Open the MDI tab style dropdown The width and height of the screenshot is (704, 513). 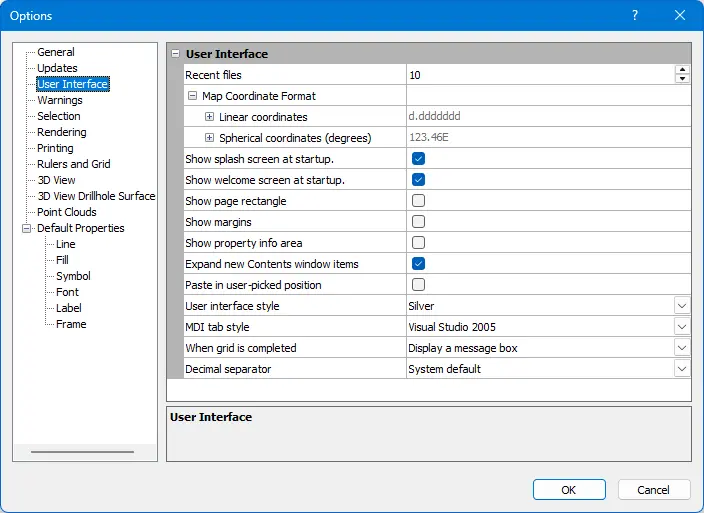682,327
